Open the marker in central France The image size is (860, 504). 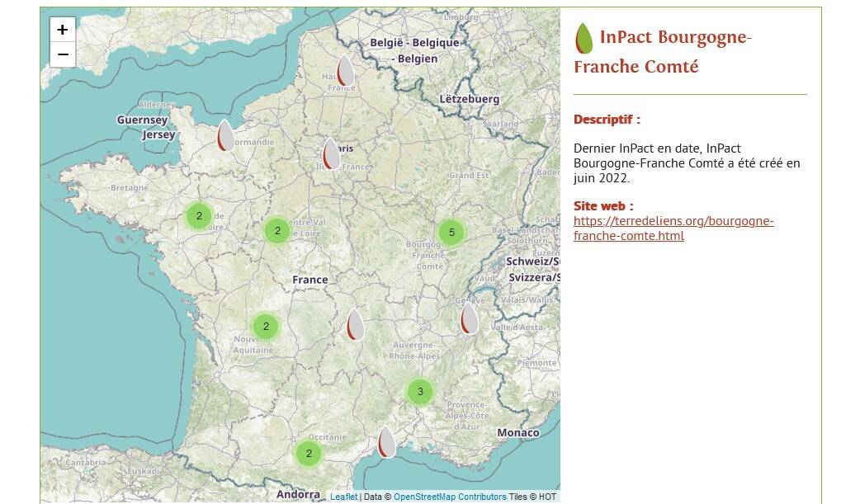[x=355, y=324]
